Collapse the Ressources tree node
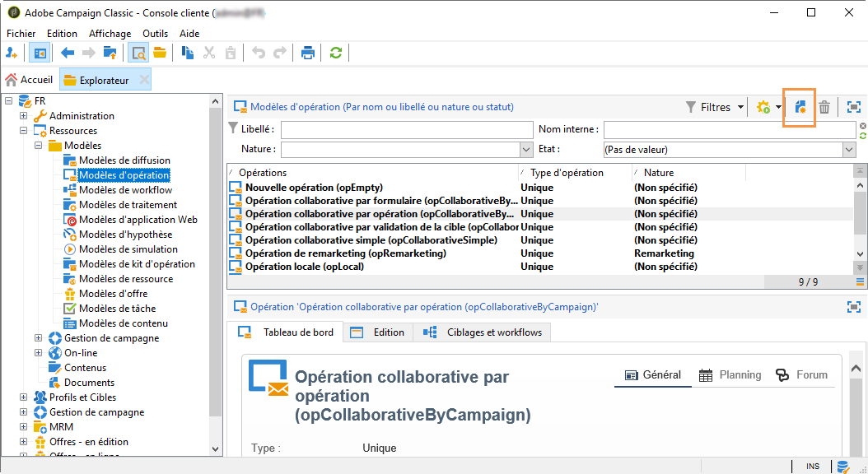This screenshot has width=868, height=474. coord(23,131)
